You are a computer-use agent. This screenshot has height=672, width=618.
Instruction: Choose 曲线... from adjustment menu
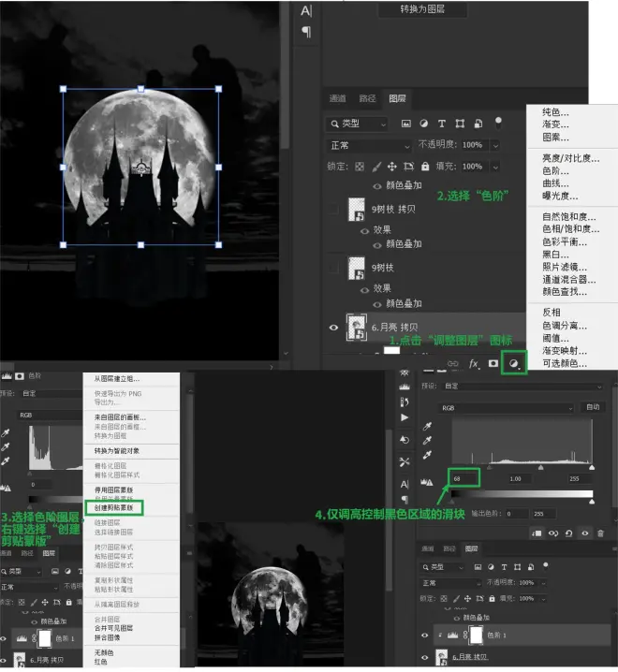pyautogui.click(x=555, y=183)
